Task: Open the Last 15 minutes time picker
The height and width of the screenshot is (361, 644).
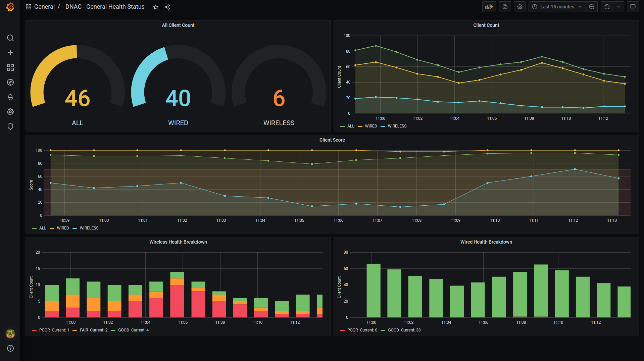Action: [x=557, y=7]
